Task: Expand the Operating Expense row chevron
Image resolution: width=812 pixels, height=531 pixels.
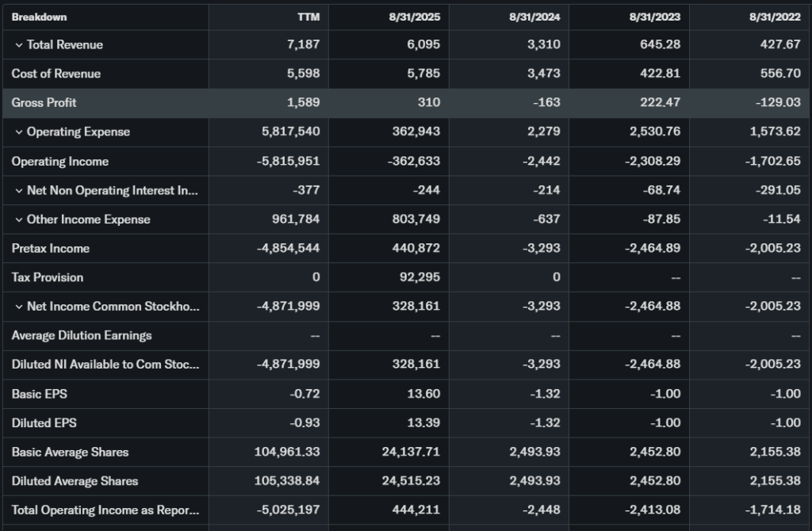Action: coord(19,132)
